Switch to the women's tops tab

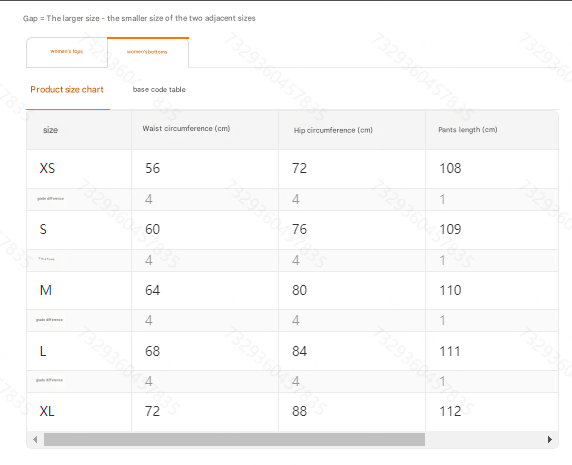click(x=67, y=52)
